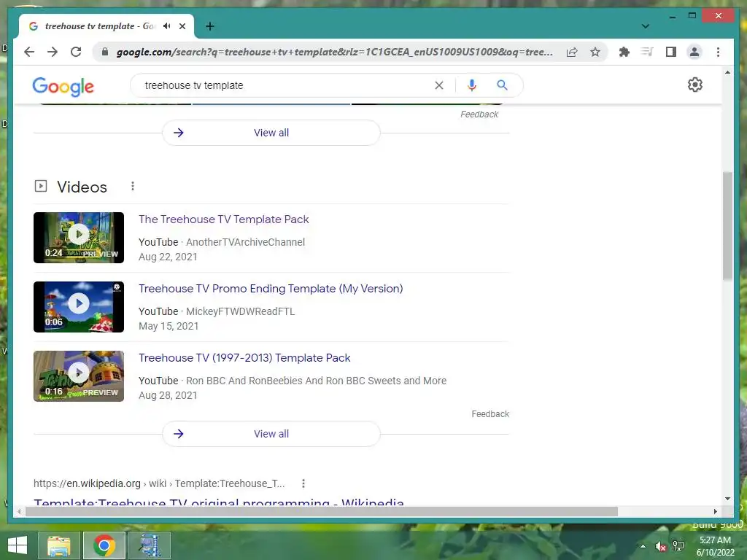Open the media controls icon
The width and height of the screenshot is (747, 560).
[x=647, y=52]
